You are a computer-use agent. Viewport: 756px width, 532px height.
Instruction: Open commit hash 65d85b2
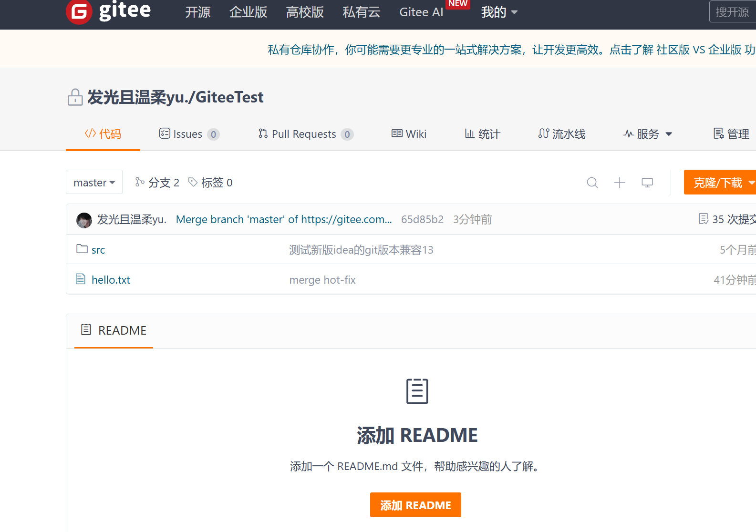coord(422,219)
